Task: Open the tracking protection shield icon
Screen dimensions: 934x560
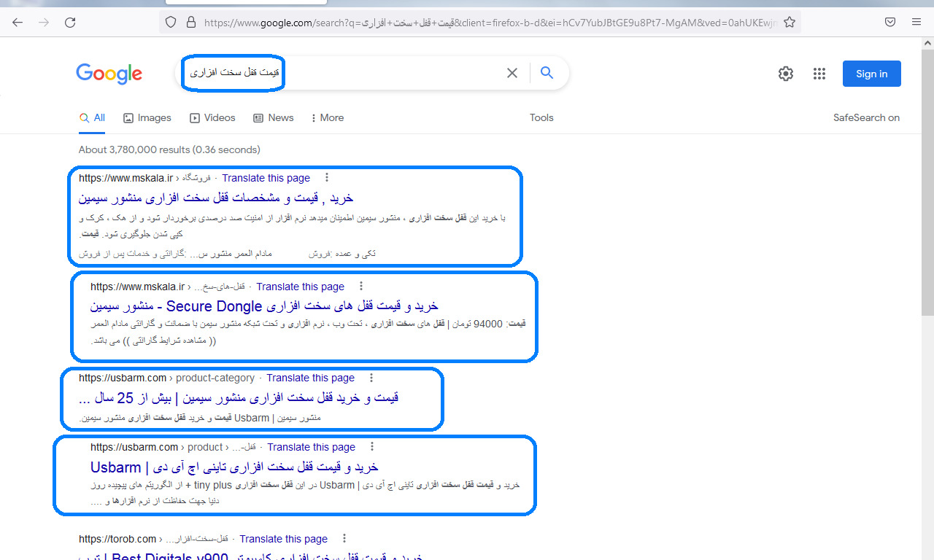Action: 171,23
